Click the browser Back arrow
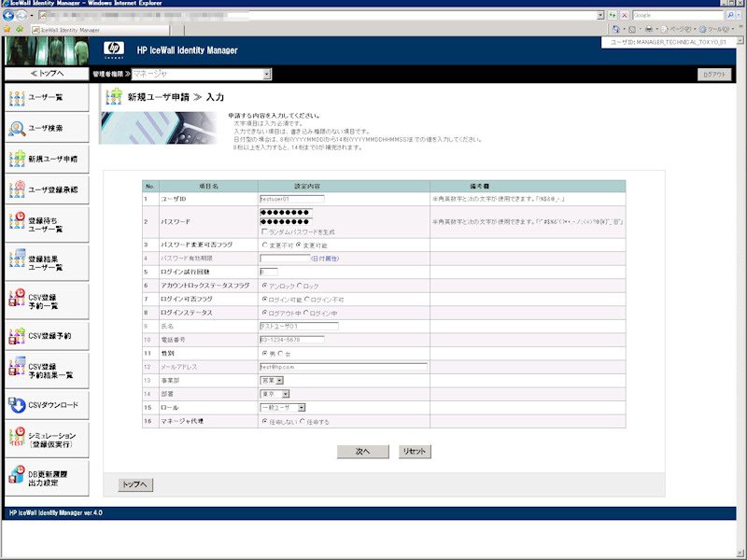Screen dimensions: 747x560 pyautogui.click(x=8, y=15)
